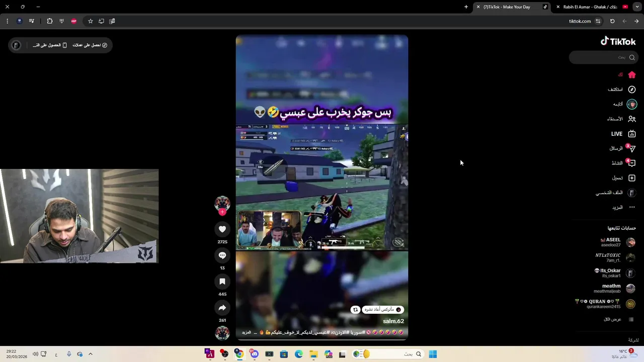The height and width of the screenshot is (362, 644).
Task: Click the install app icon in address bar
Action: click(101, 21)
